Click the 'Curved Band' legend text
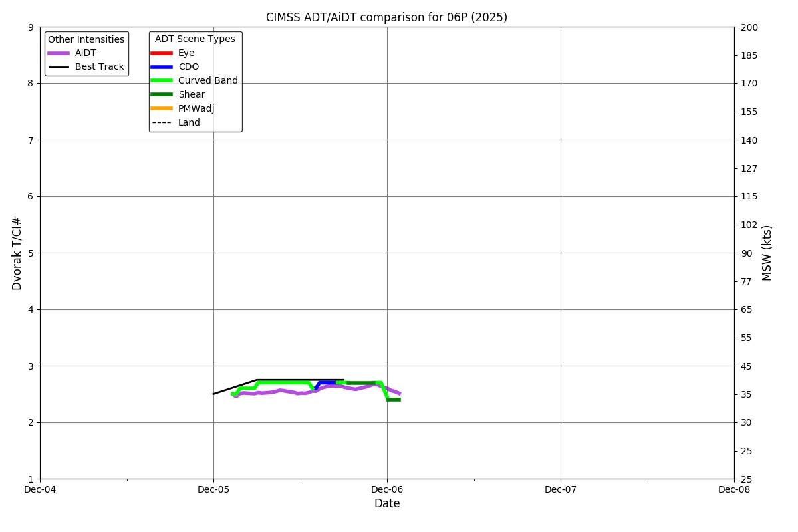 pyautogui.click(x=207, y=81)
